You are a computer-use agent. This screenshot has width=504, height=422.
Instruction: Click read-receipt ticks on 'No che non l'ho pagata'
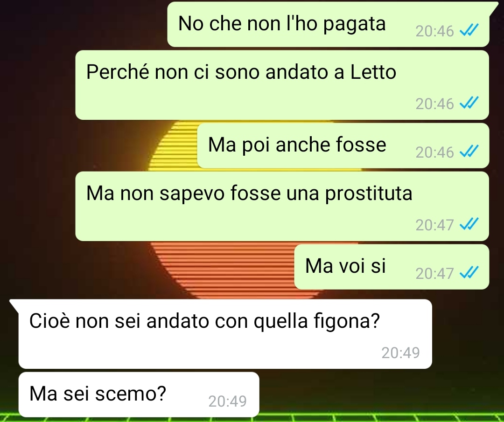469,30
